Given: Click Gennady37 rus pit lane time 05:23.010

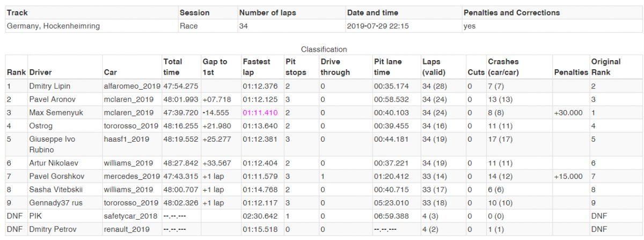Looking at the screenshot, I should click(391, 203).
